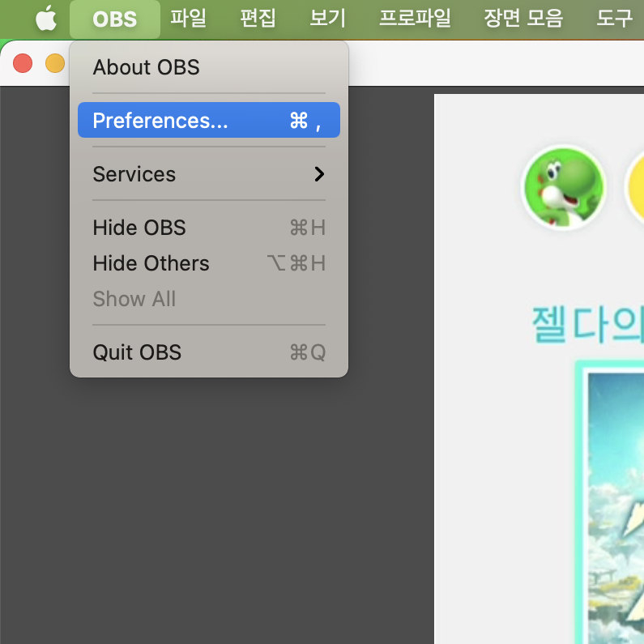This screenshot has height=644, width=644.
Task: Select Hide OBS
Action: click(209, 227)
